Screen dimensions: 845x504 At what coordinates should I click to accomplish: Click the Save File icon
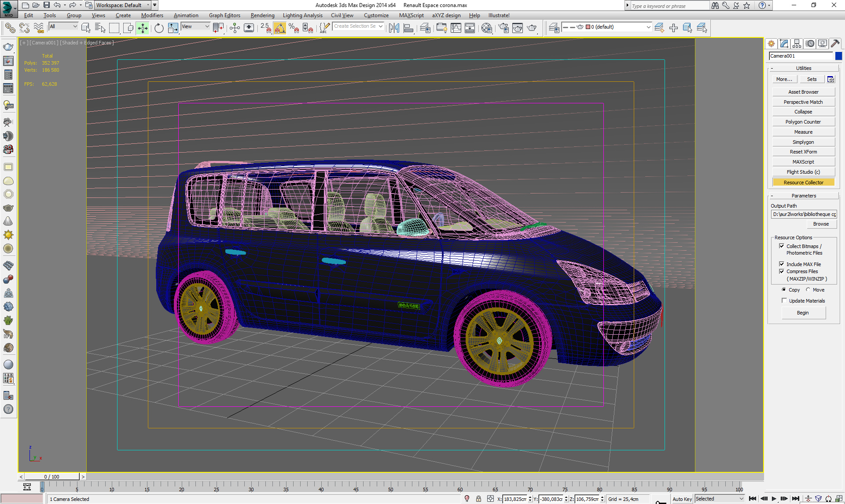[46, 5]
